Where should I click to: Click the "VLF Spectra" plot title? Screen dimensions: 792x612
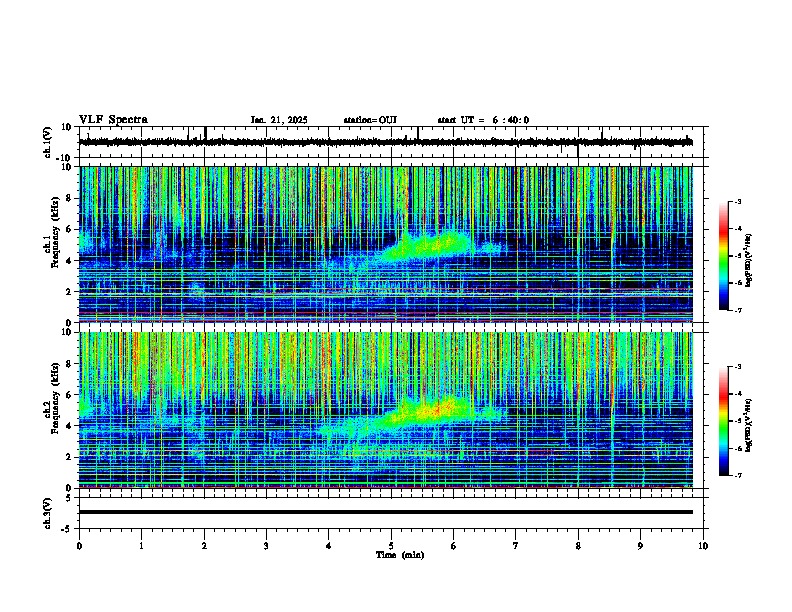tap(113, 120)
